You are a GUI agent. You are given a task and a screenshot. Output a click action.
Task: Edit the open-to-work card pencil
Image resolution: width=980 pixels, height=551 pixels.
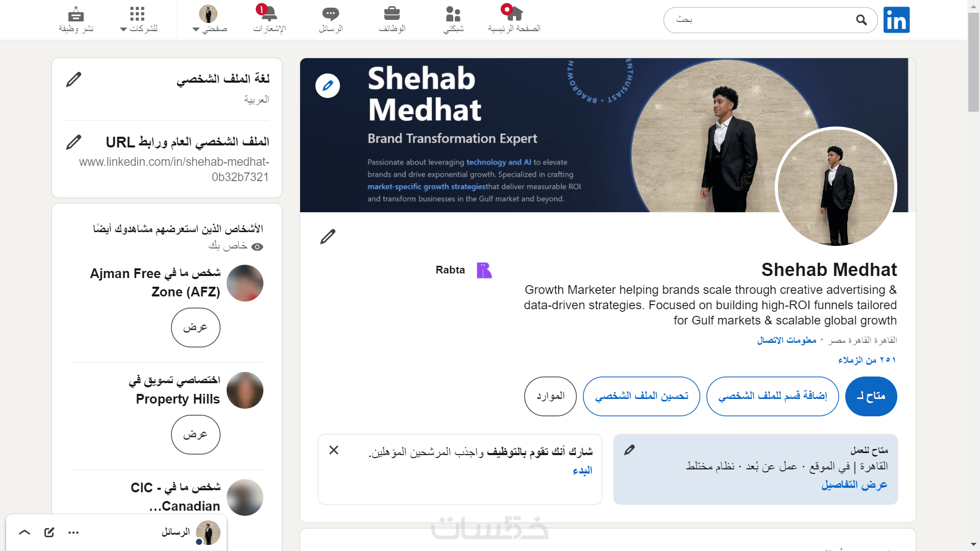[629, 450]
